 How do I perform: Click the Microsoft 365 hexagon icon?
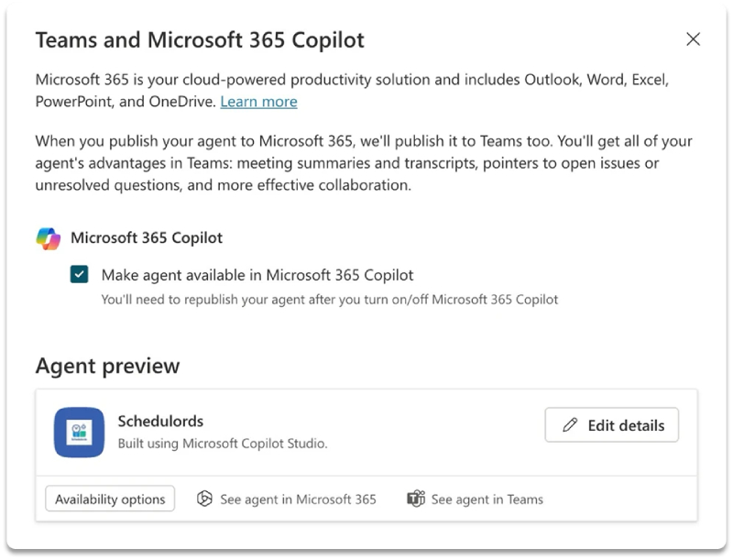(204, 499)
